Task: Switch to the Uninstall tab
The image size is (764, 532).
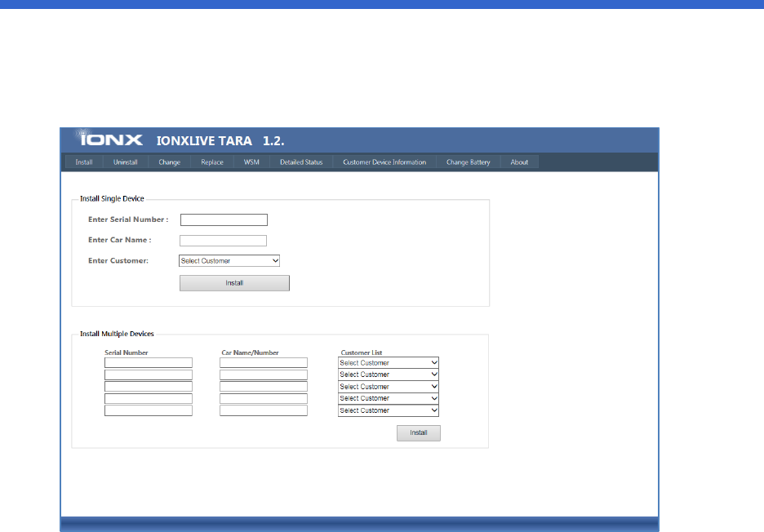Action: (x=125, y=162)
